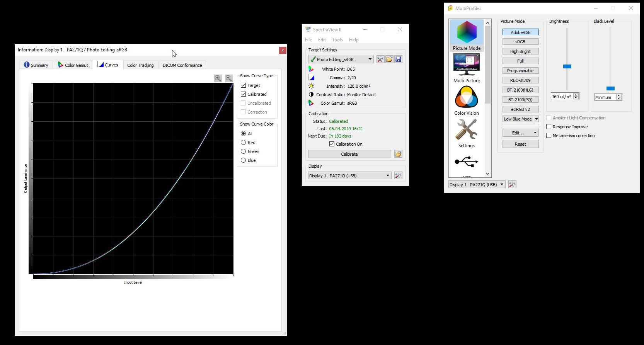Enable the Response Improve checkbox
The height and width of the screenshot is (345, 644).
pos(549,127)
